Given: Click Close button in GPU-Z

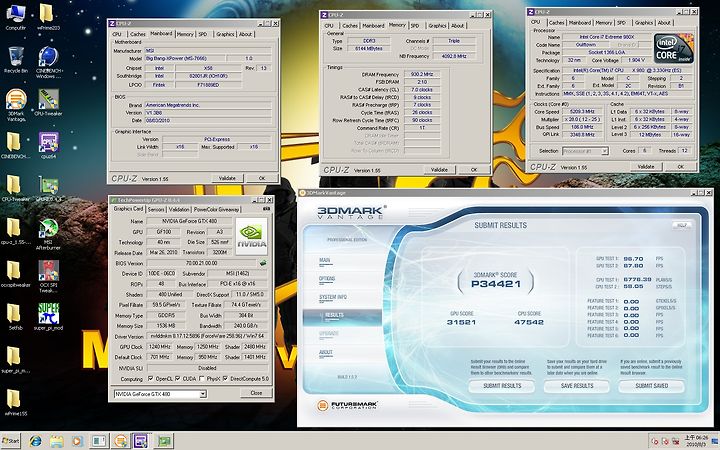Looking at the screenshot, I should pyautogui.click(x=256, y=393).
